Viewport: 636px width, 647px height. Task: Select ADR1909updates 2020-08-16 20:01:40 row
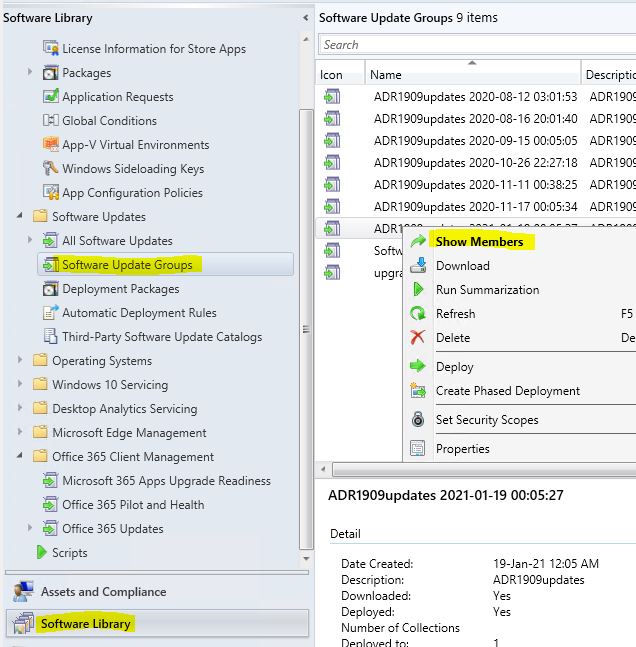[475, 119]
